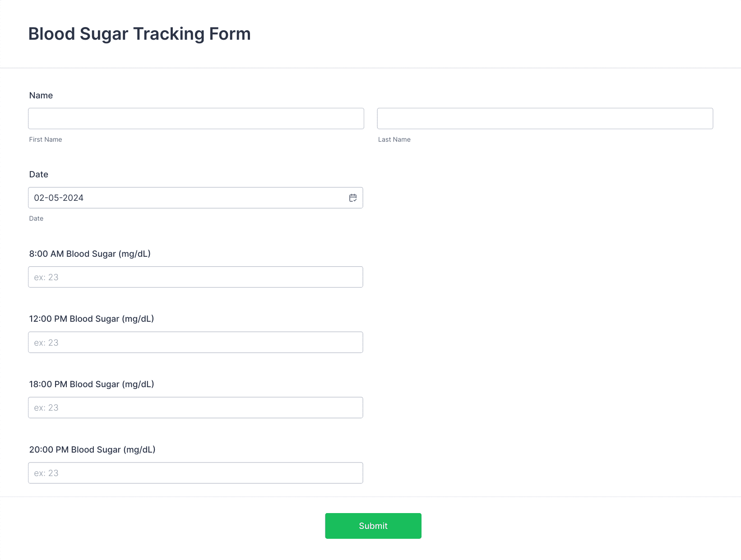Click the small Date sublabel under the date box

36,218
